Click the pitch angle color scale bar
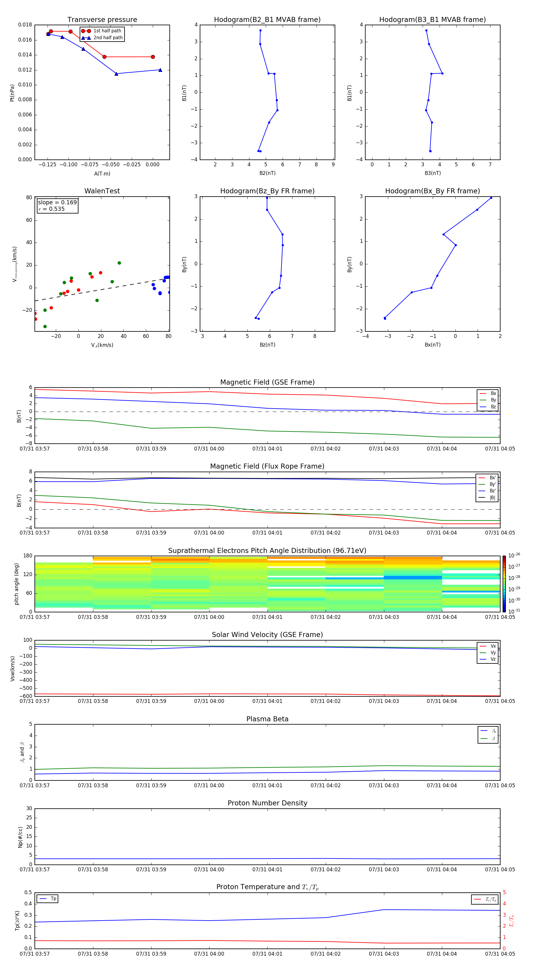This screenshot has height=980, width=535. (x=504, y=584)
